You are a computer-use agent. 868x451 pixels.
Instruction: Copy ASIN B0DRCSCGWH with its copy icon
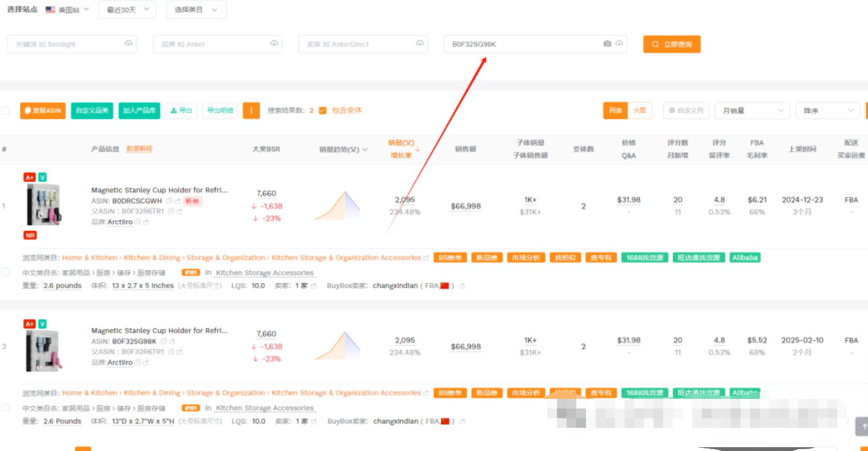169,201
